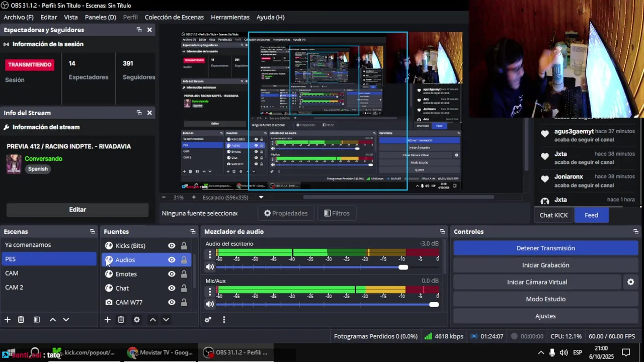
Task: Close the Info del Stream panel
Action: click(x=149, y=113)
